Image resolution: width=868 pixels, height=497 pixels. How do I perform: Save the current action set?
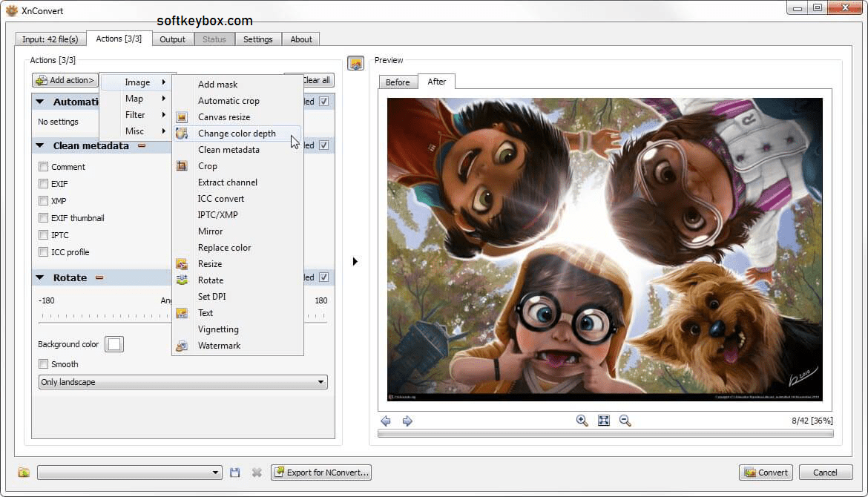click(x=235, y=472)
